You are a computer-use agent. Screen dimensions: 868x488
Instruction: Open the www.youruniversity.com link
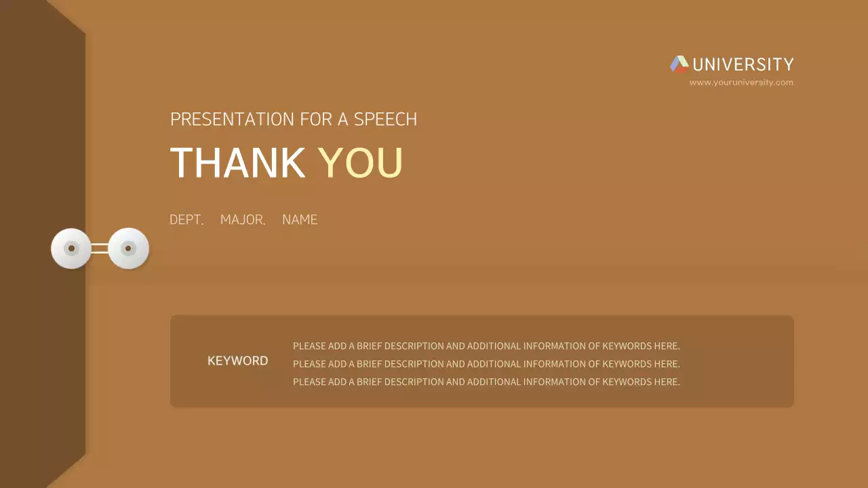click(x=741, y=81)
